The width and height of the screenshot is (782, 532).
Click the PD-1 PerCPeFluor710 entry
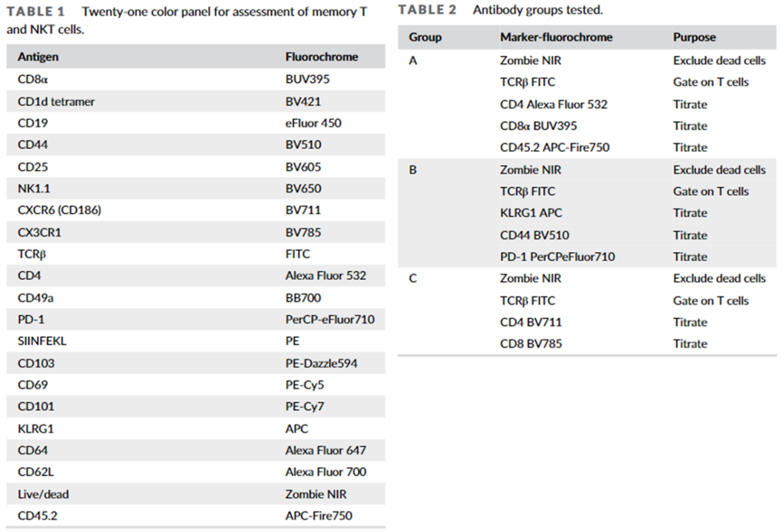click(x=557, y=256)
